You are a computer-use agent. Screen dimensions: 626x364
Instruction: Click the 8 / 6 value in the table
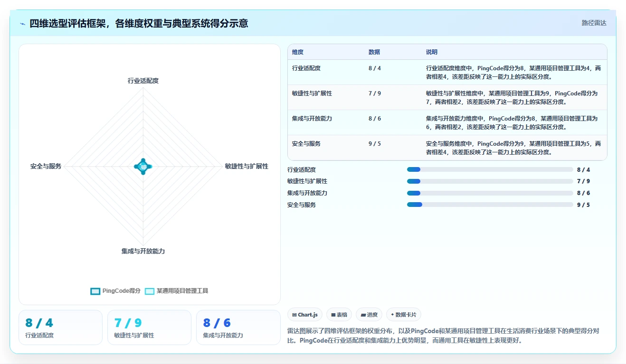click(375, 119)
